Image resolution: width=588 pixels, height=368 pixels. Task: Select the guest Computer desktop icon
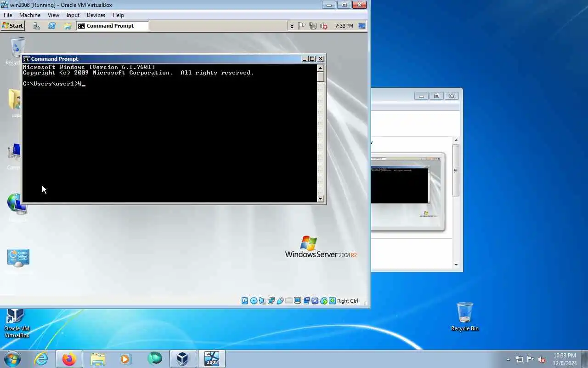coord(15,153)
